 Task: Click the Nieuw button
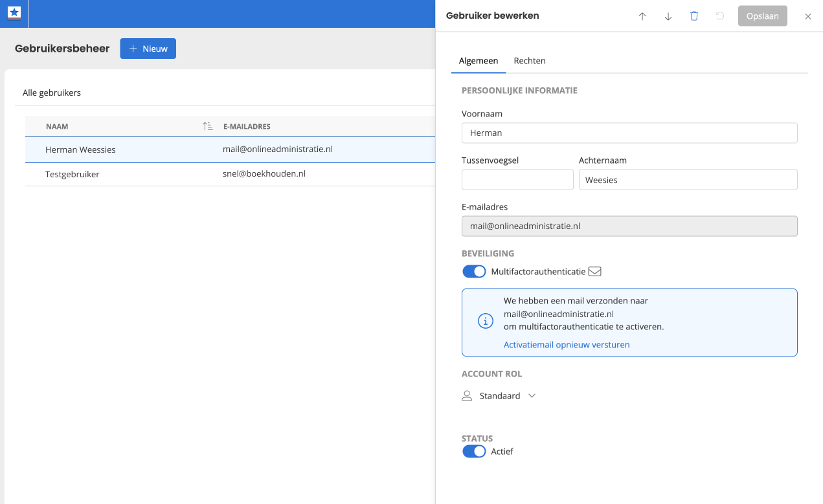point(148,49)
